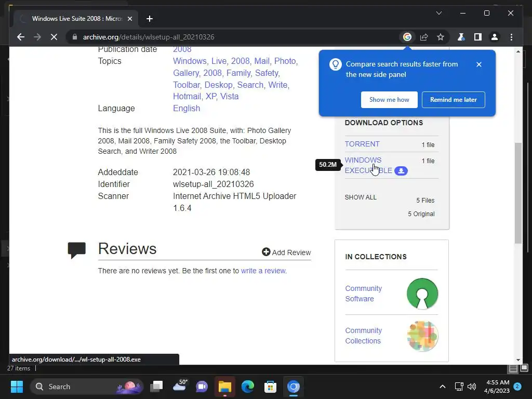Open the Google side panel icon
This screenshot has height=399, width=532.
tap(407, 37)
